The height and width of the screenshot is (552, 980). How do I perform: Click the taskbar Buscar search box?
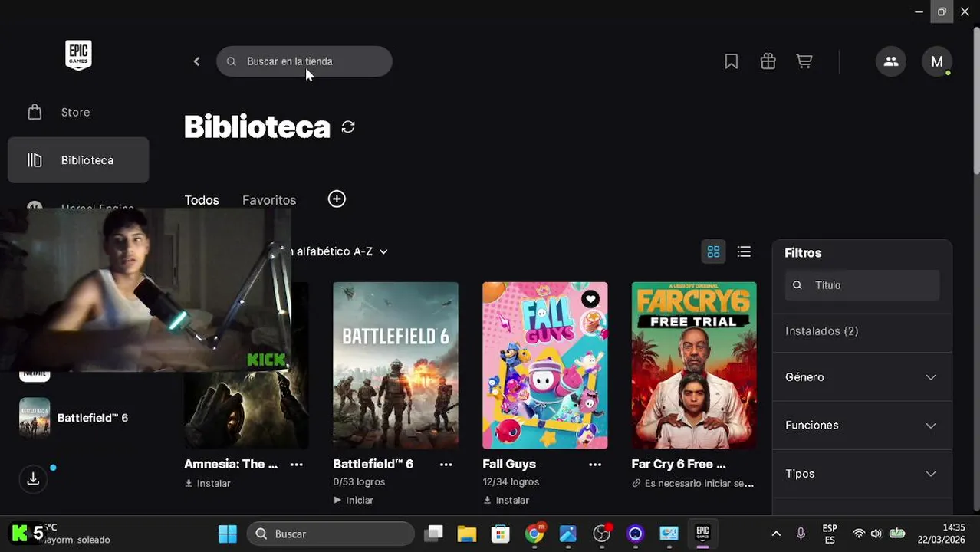(x=331, y=534)
